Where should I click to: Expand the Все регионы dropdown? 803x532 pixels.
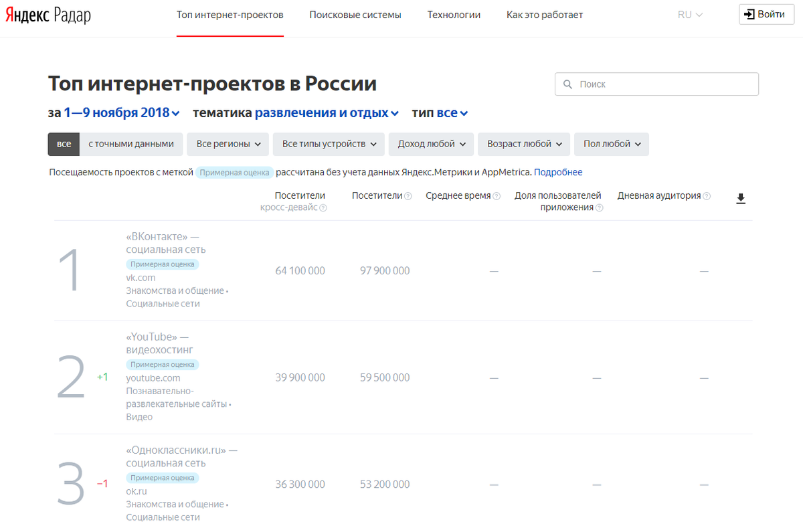pyautogui.click(x=228, y=144)
